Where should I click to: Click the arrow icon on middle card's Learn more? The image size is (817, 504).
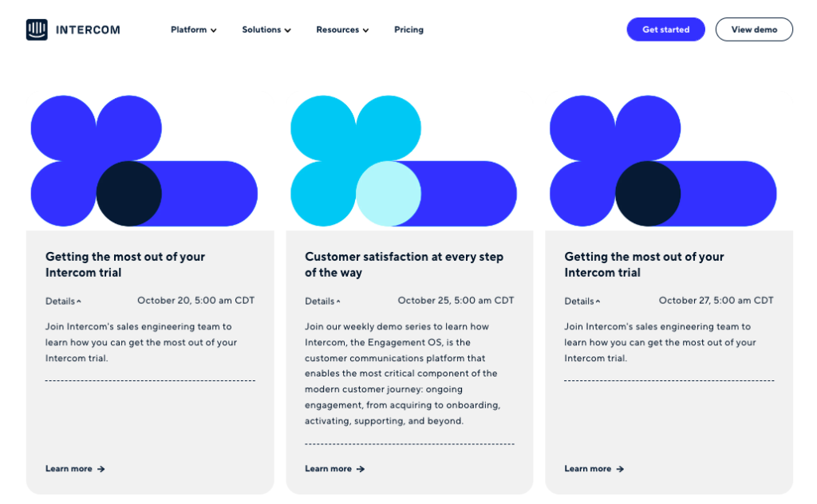click(x=361, y=469)
